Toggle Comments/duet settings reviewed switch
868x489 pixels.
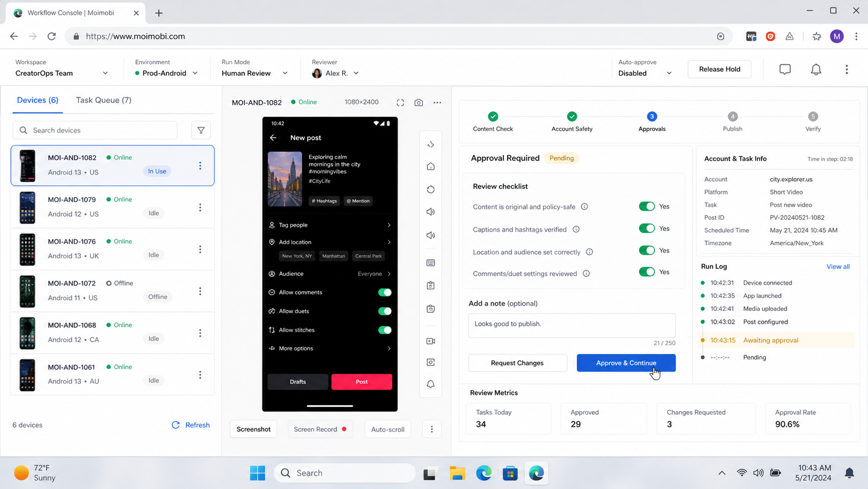(x=647, y=272)
